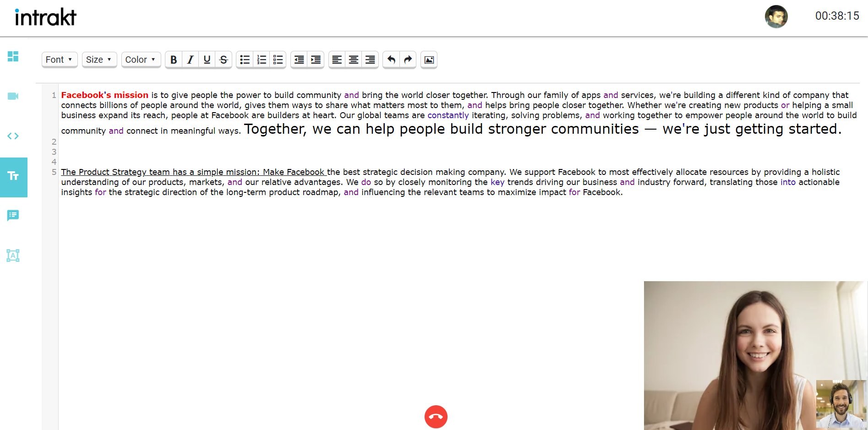The height and width of the screenshot is (430, 868).
Task: Center align the text
Action: tap(354, 60)
